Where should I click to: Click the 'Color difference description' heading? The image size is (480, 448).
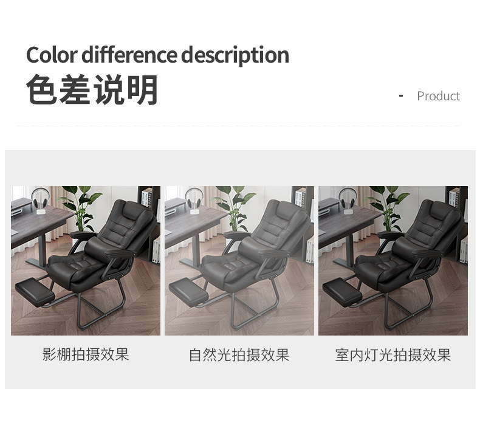point(157,55)
